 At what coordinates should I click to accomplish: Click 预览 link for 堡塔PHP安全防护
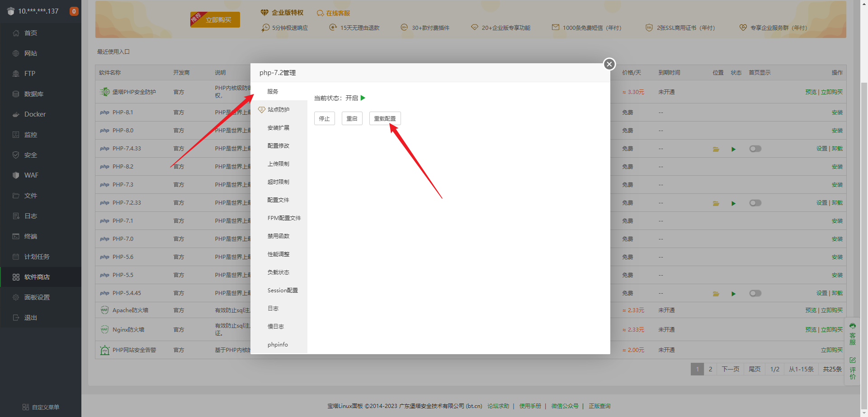tap(811, 92)
